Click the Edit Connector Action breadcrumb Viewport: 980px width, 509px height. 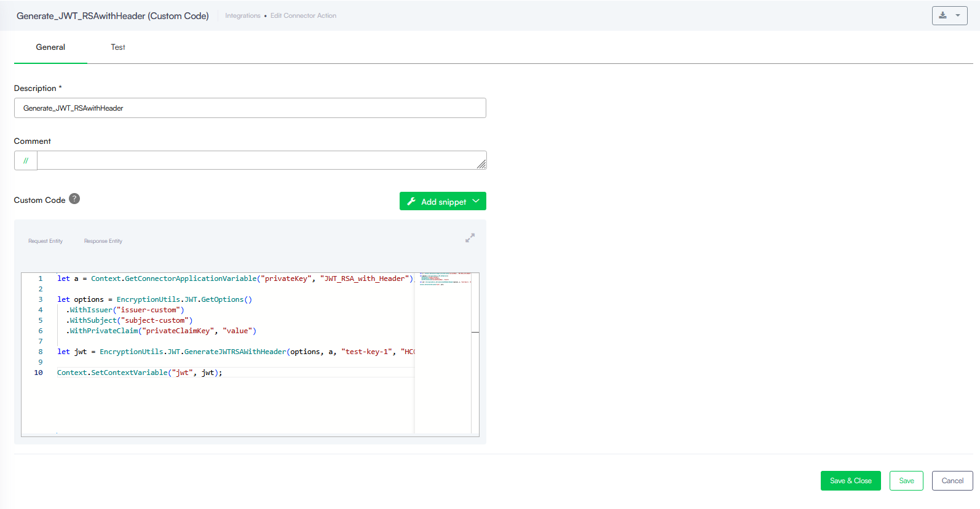tap(304, 16)
